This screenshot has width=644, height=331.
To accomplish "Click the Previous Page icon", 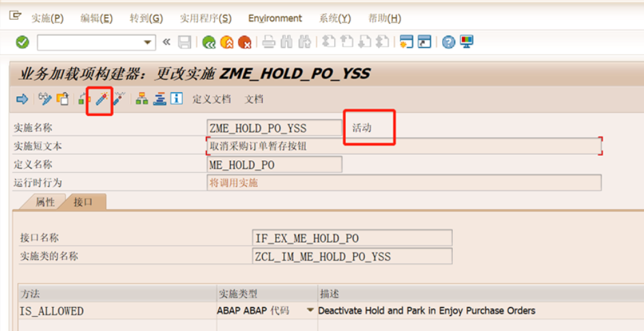I will click(347, 42).
